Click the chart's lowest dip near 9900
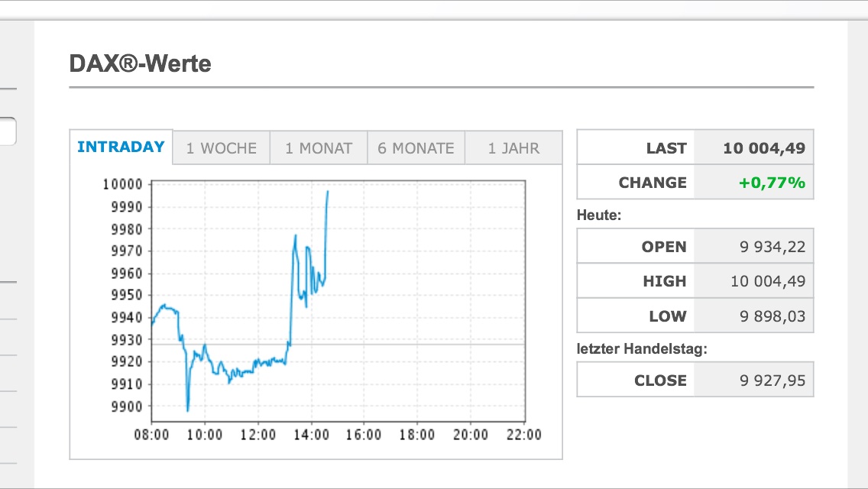 click(x=187, y=410)
